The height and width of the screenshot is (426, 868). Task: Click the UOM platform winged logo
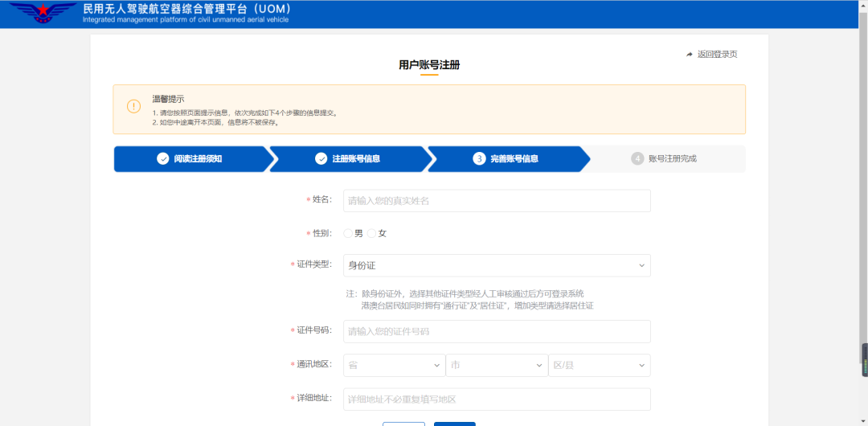[43, 14]
